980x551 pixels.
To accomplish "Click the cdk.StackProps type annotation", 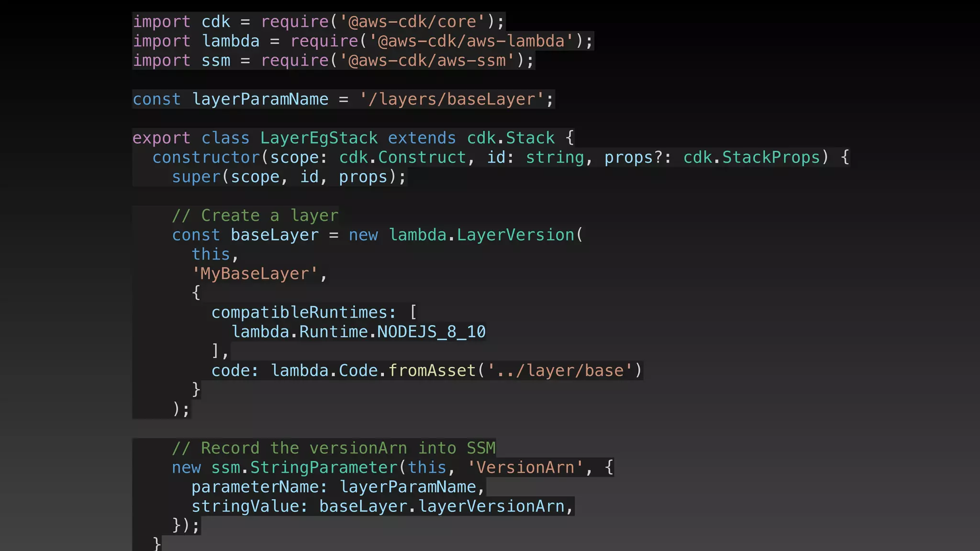I will 752,157.
